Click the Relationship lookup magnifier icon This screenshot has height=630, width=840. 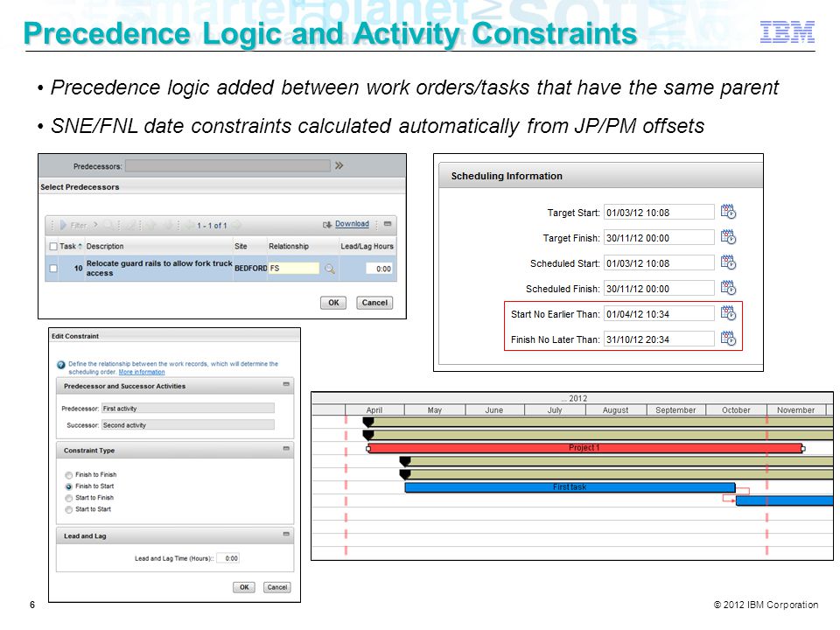[330, 269]
